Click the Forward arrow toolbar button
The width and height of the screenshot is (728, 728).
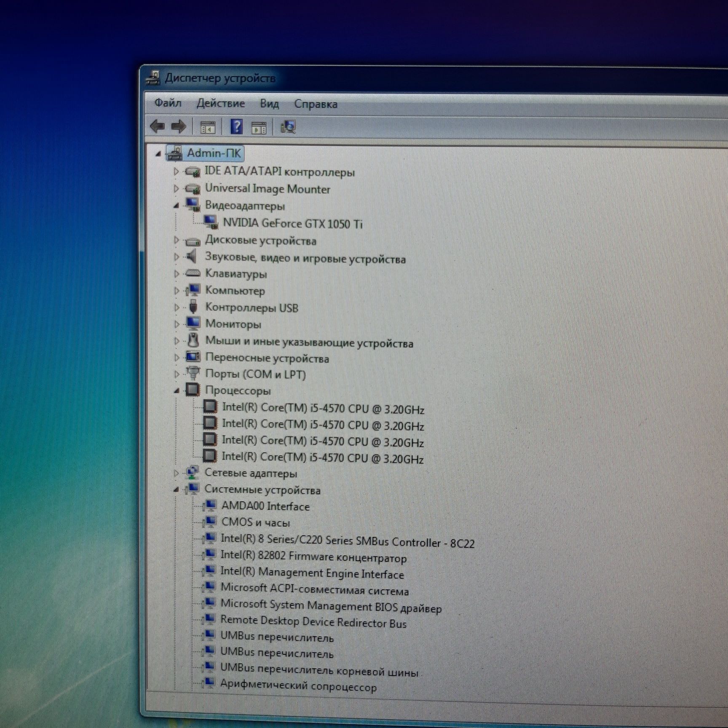coord(179,126)
